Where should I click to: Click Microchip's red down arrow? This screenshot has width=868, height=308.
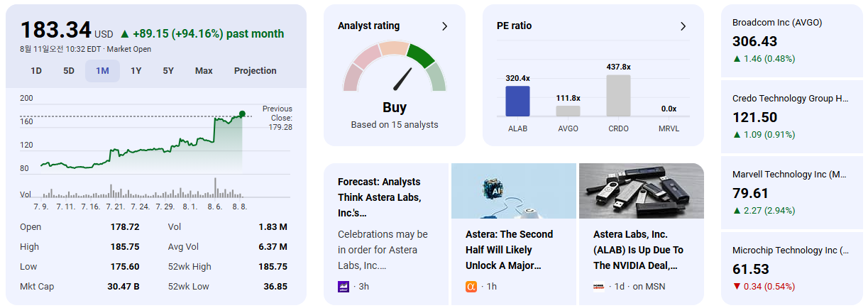pos(737,286)
